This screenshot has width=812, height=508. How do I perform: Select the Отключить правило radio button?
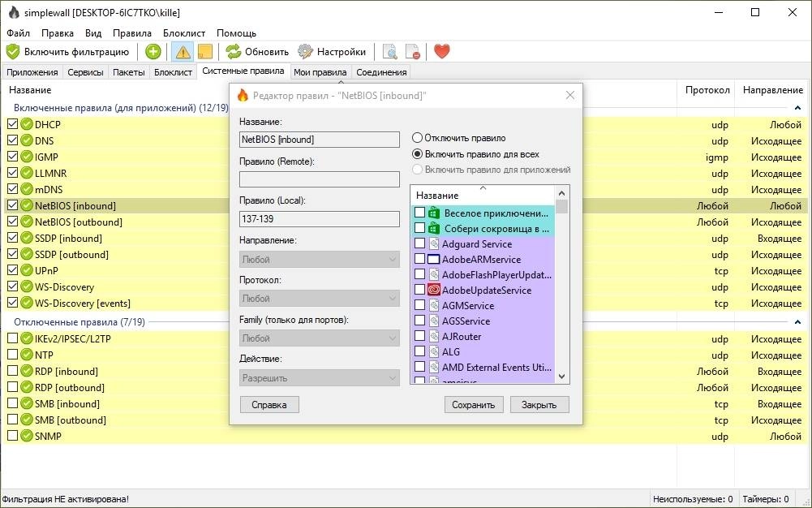click(x=418, y=138)
